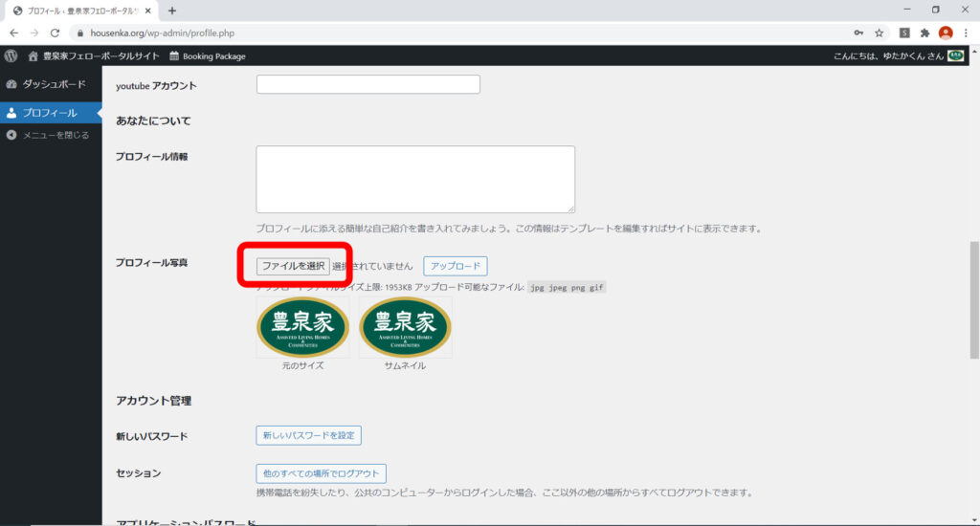Click the ファイルを選択 file button
The image size is (980, 526).
click(293, 266)
